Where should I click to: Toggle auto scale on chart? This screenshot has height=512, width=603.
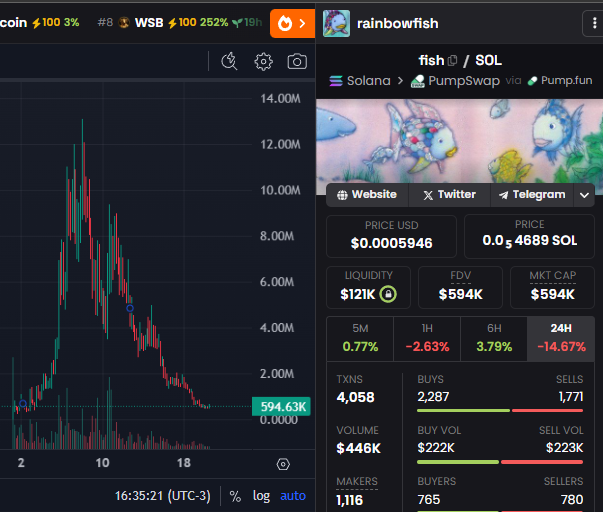click(293, 496)
